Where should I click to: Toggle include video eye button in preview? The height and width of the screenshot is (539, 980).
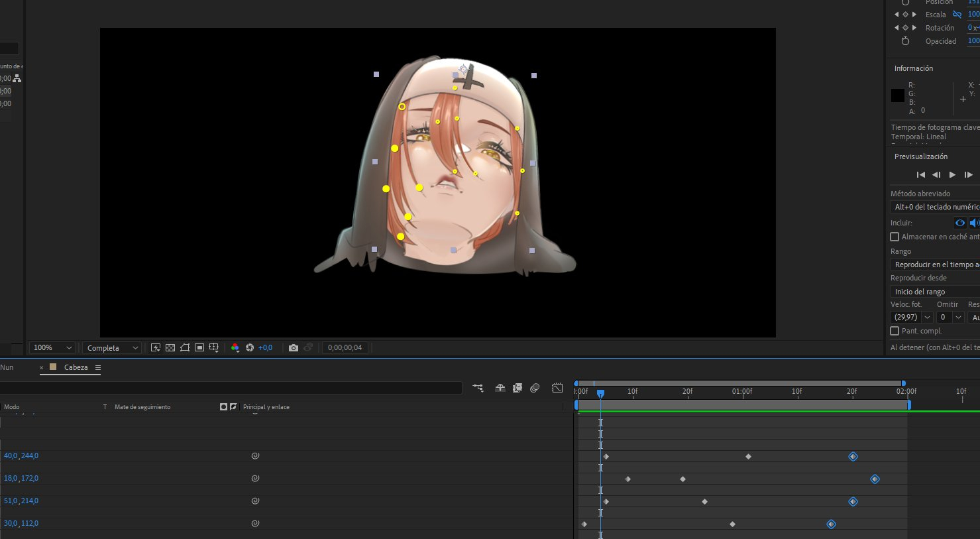pos(959,223)
